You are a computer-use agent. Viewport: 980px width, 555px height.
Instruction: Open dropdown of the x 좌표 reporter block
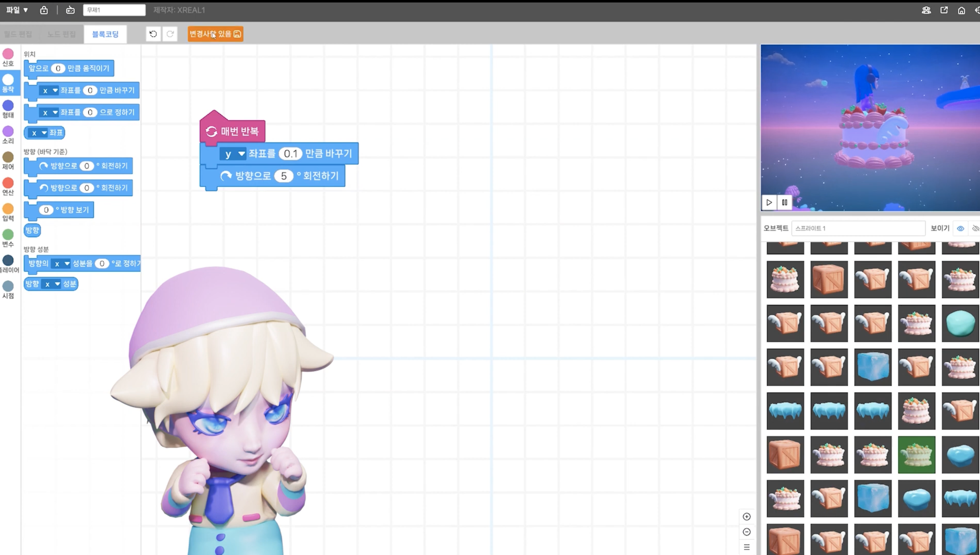click(38, 133)
